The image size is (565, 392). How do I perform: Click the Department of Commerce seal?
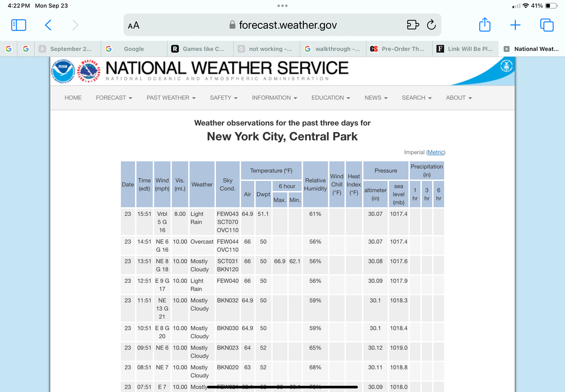pos(506,66)
